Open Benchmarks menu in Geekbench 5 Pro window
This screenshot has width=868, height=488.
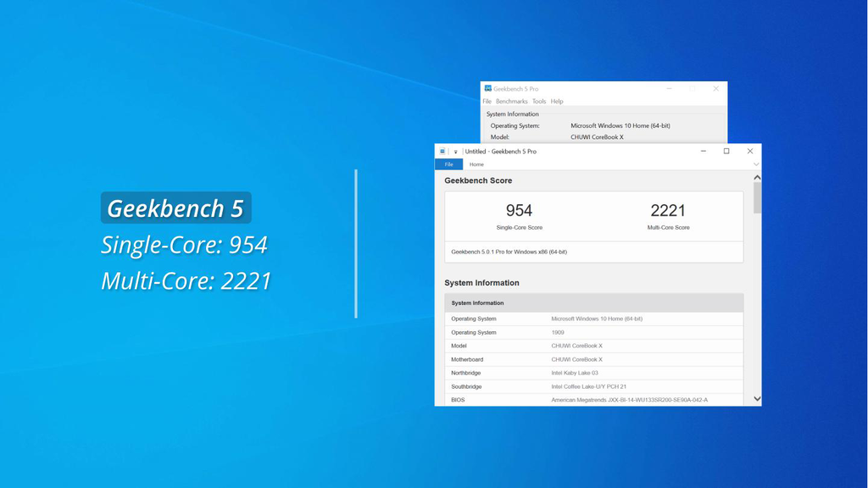click(511, 102)
